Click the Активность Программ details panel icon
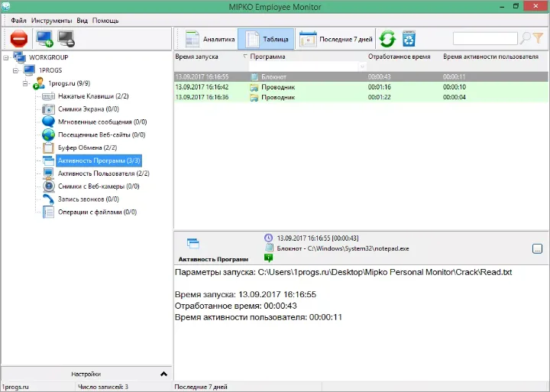Image resolution: width=550 pixels, height=392 pixels. 193,243
